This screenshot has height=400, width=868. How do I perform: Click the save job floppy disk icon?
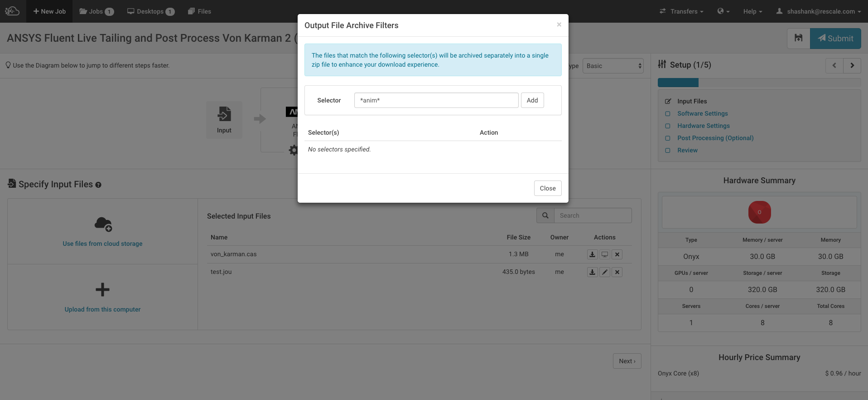coord(798,38)
